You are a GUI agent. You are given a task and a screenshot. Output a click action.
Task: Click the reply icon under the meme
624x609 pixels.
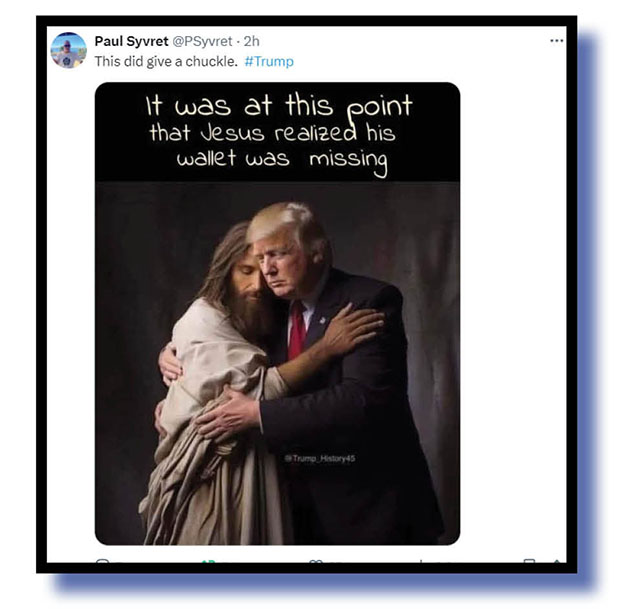click(x=103, y=561)
